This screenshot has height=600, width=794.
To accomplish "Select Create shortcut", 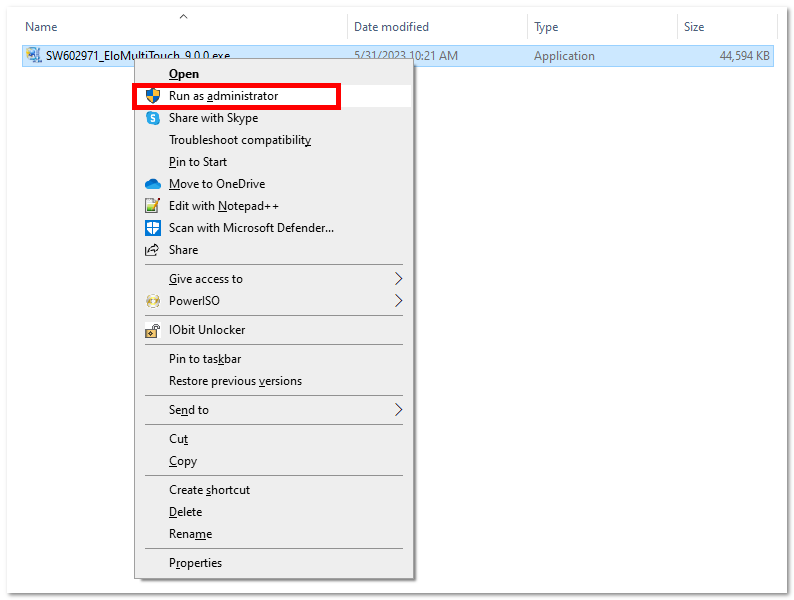I will (273, 490).
